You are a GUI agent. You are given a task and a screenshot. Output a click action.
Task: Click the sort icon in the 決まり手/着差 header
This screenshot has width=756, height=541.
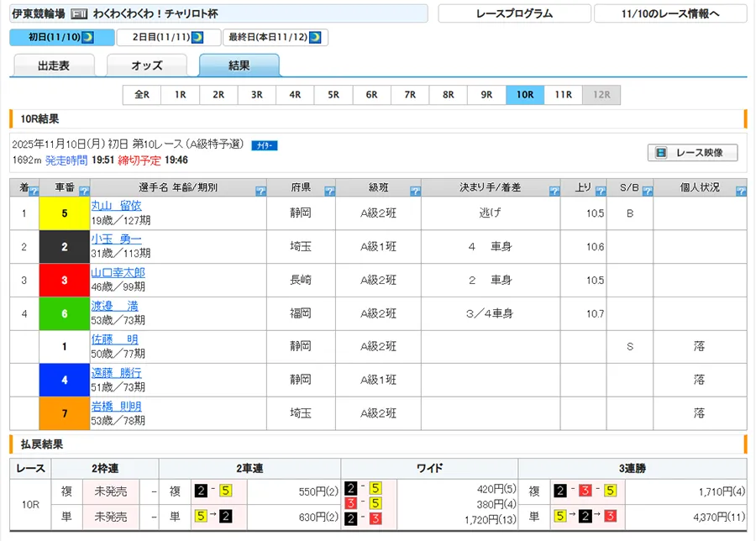point(554,191)
